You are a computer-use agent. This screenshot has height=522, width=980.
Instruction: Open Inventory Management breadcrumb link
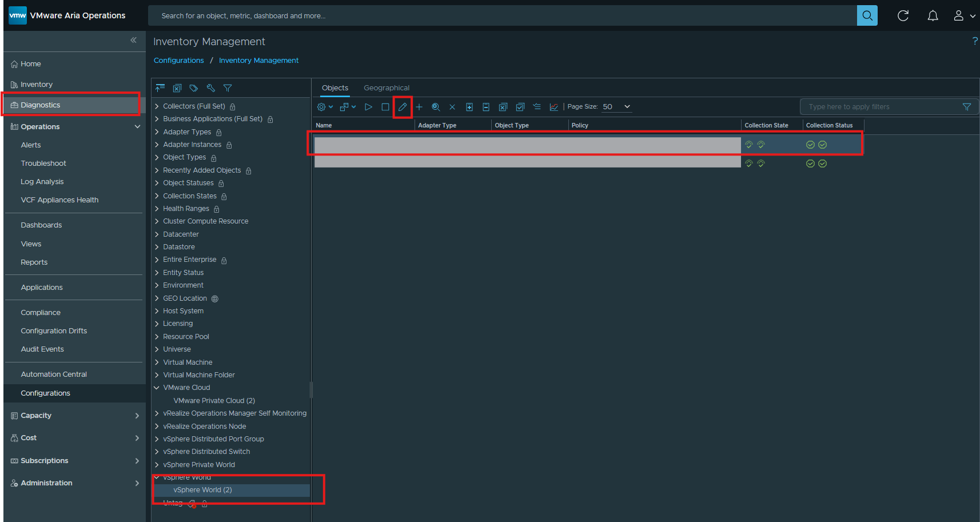pos(258,61)
